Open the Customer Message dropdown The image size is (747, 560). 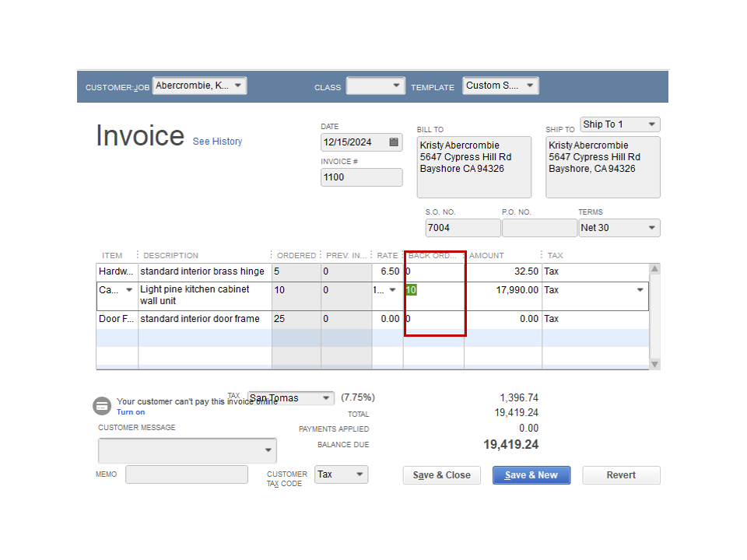point(268,450)
